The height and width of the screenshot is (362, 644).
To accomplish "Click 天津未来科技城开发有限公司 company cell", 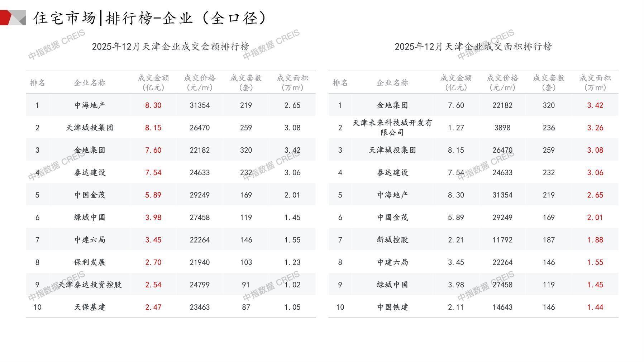I will [x=392, y=128].
